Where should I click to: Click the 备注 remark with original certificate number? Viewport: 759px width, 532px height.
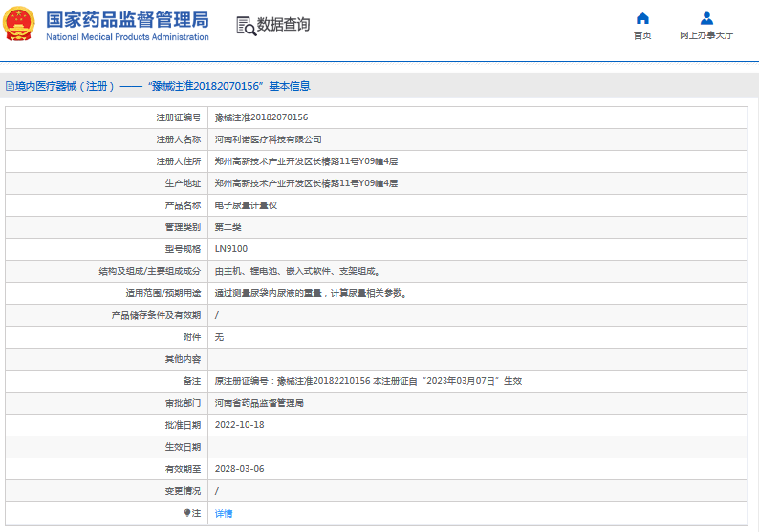pyautogui.click(x=368, y=381)
